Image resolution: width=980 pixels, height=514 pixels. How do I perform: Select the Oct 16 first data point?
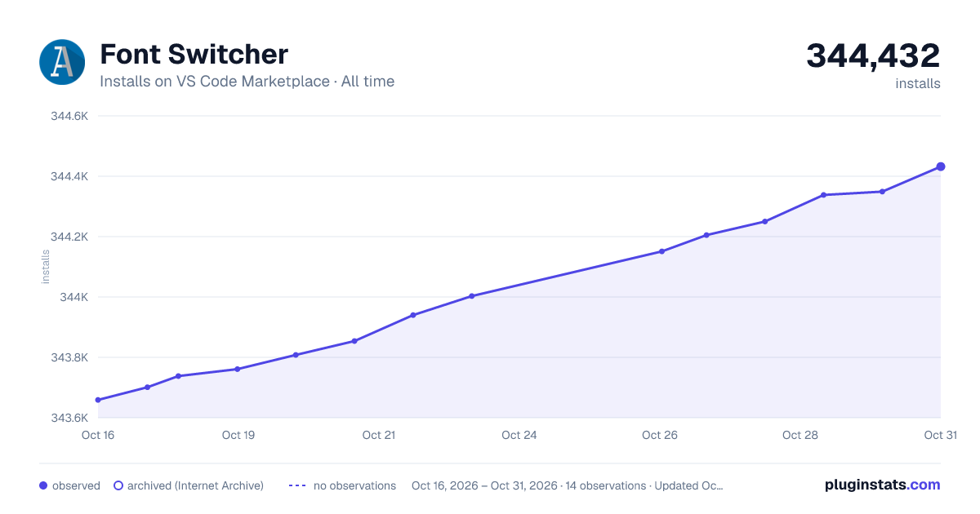click(x=98, y=400)
